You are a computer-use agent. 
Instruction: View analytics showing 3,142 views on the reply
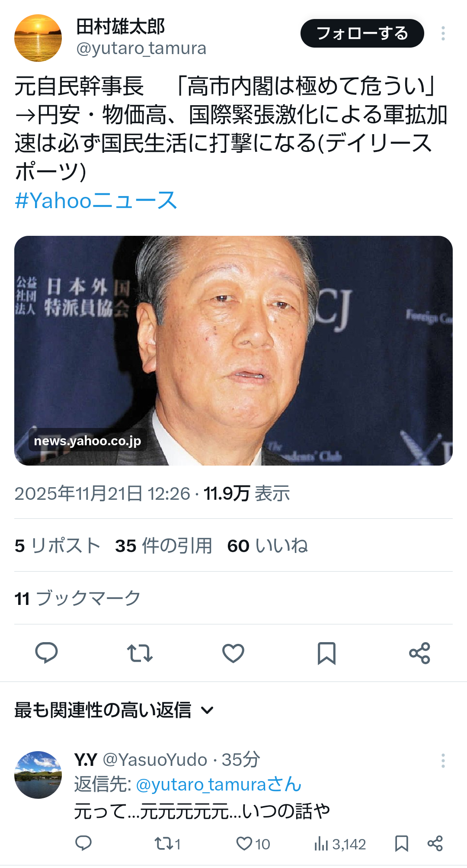click(340, 843)
